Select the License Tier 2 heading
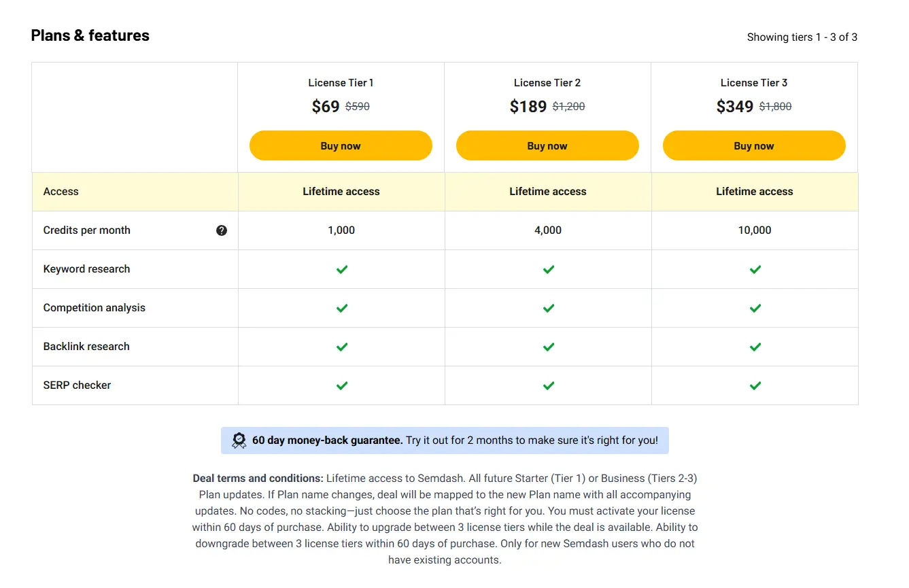909x588 pixels. [547, 83]
